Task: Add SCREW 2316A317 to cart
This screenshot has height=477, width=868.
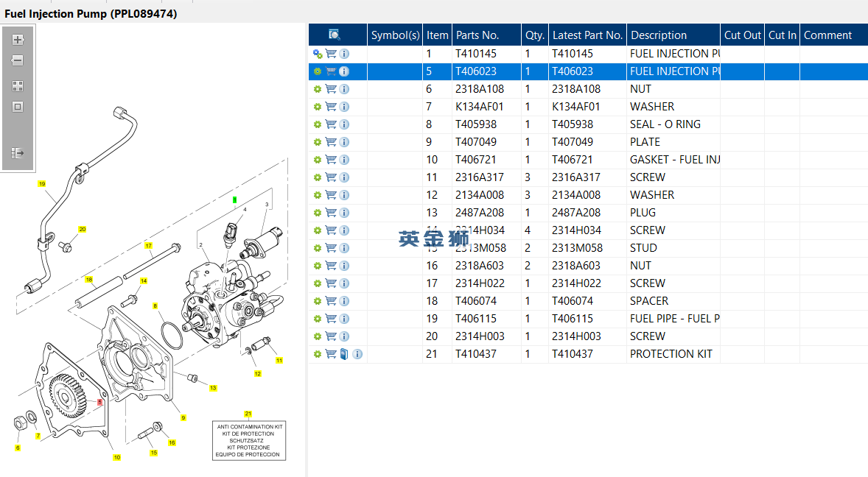Action: pyautogui.click(x=331, y=177)
